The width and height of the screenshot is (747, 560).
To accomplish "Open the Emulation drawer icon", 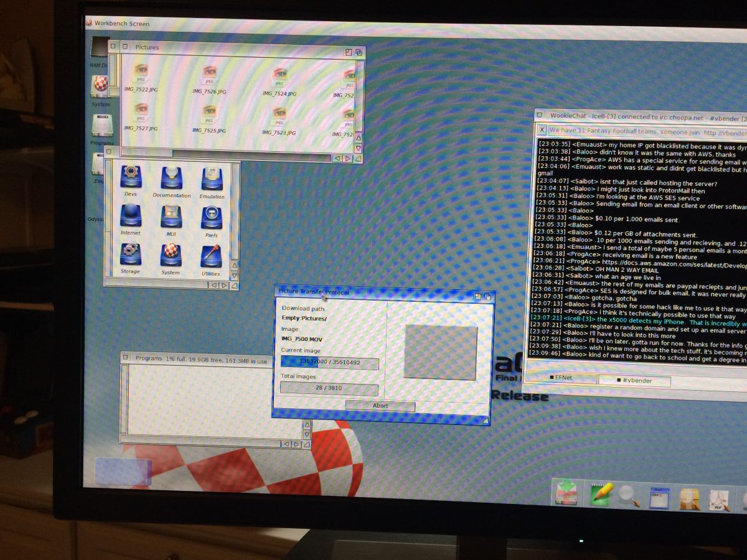I will [212, 183].
